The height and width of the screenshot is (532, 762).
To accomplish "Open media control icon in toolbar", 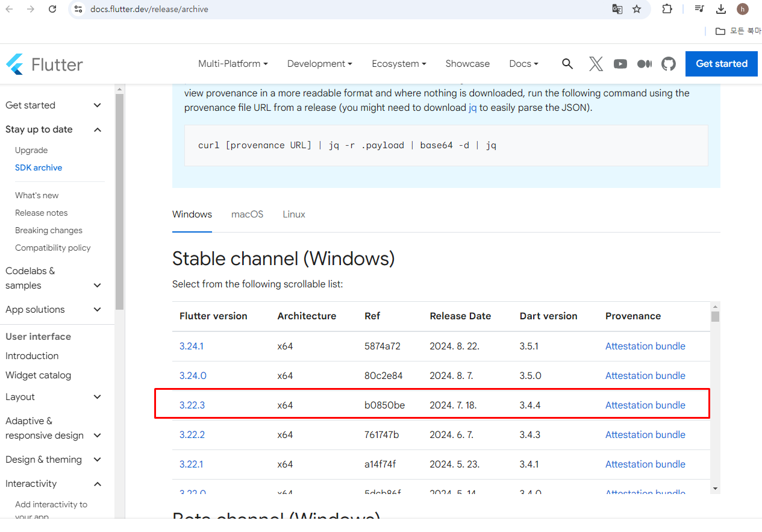I will pyautogui.click(x=699, y=9).
